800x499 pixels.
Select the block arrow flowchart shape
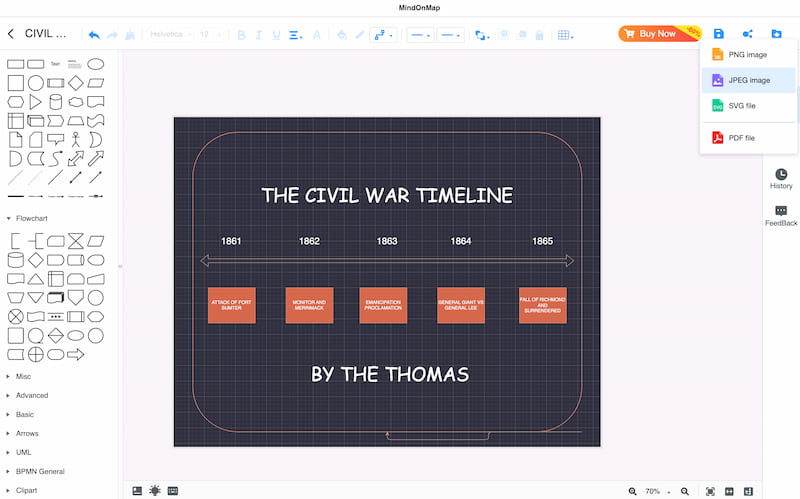[x=76, y=354]
